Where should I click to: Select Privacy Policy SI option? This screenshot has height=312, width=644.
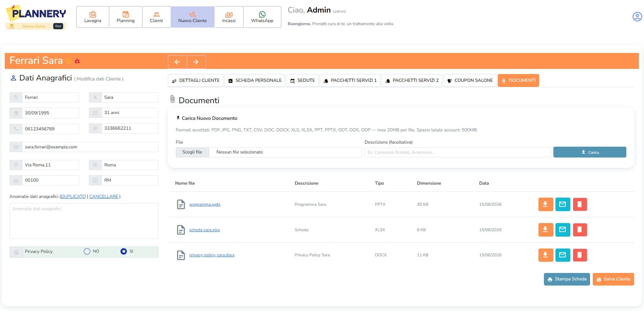click(x=124, y=251)
